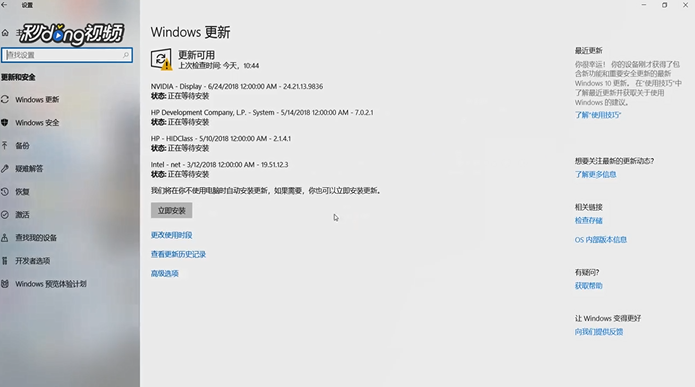Click the 更新可用 status heading
The width and height of the screenshot is (695, 387).
click(196, 55)
